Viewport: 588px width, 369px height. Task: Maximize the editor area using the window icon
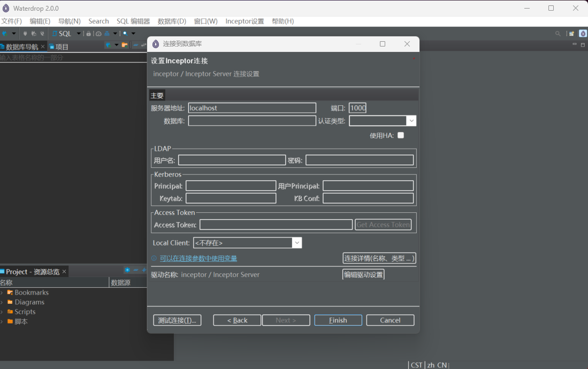click(583, 44)
